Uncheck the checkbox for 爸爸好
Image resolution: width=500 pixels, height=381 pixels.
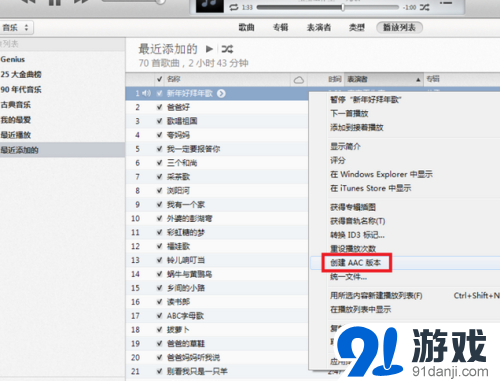coord(160,107)
